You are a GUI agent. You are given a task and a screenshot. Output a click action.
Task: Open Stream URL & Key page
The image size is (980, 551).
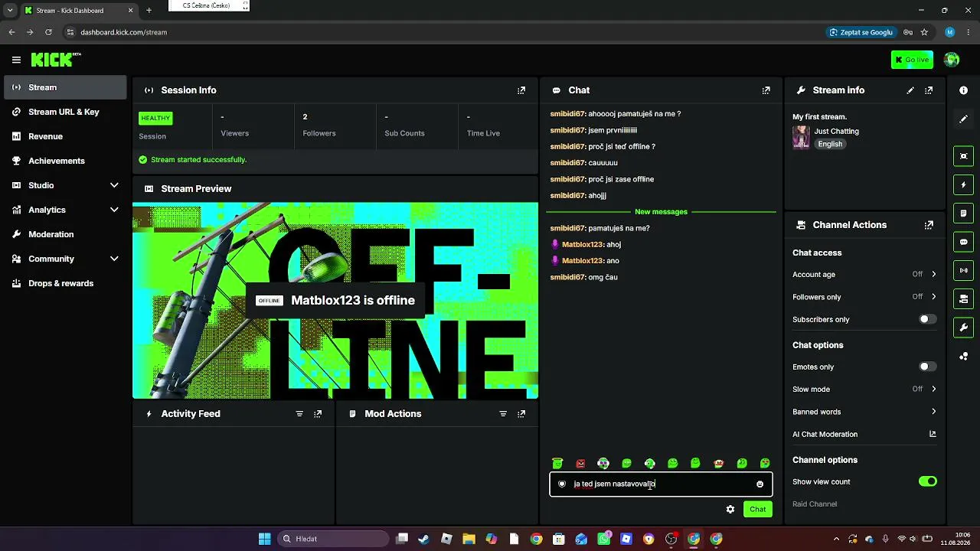coord(65,112)
